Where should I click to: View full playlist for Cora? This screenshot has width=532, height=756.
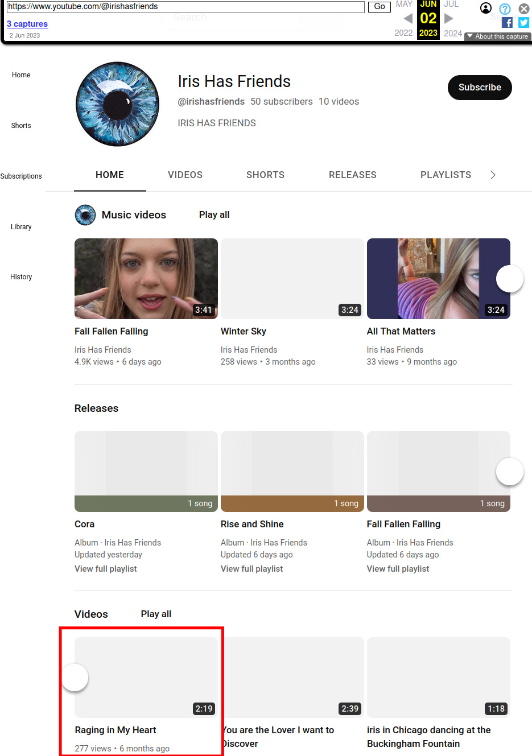[106, 569]
